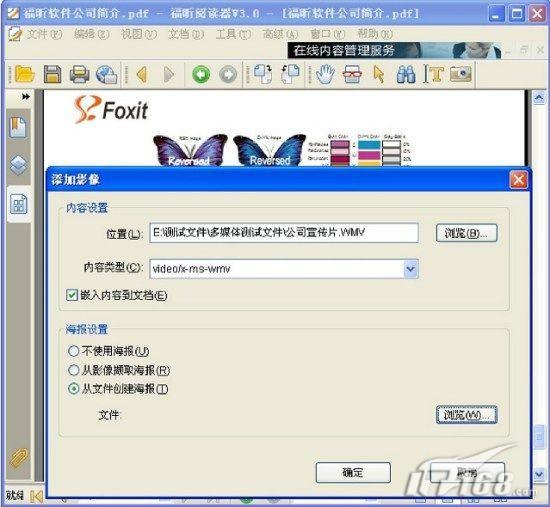The image size is (550, 507).
Task: Save the document with the floppy disk icon
Action: [52, 74]
